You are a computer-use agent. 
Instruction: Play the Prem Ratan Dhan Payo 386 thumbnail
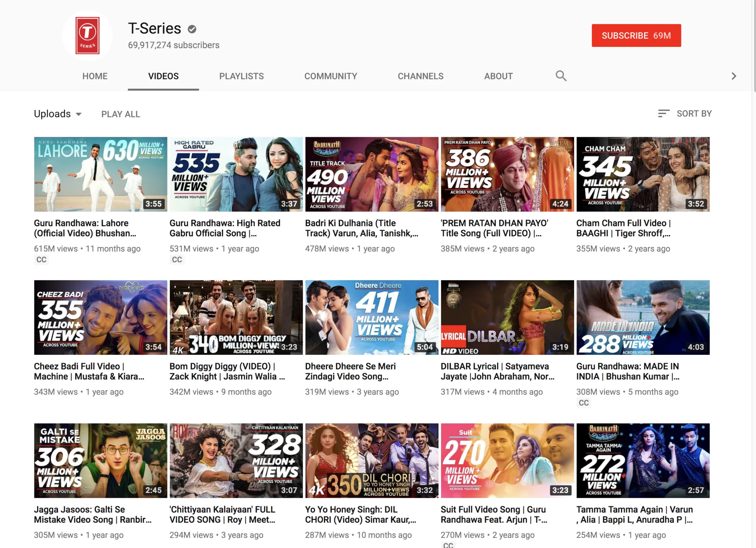(507, 174)
